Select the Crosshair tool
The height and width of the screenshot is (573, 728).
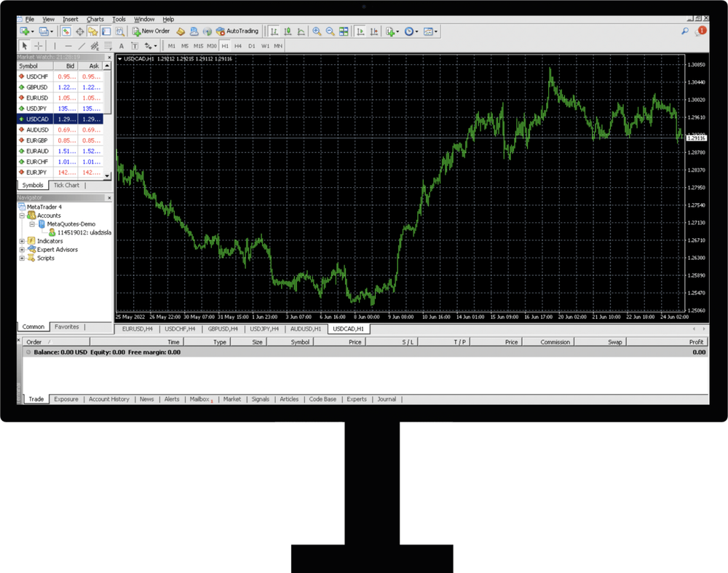[x=38, y=45]
